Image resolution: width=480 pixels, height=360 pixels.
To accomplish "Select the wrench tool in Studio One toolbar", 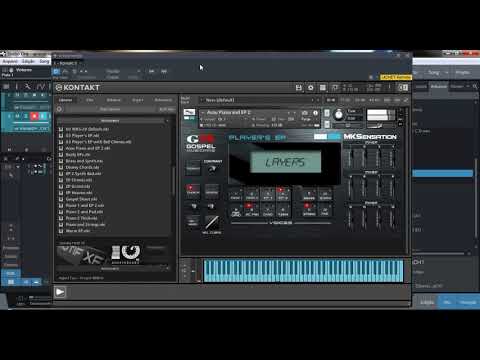I will pos(28,87).
